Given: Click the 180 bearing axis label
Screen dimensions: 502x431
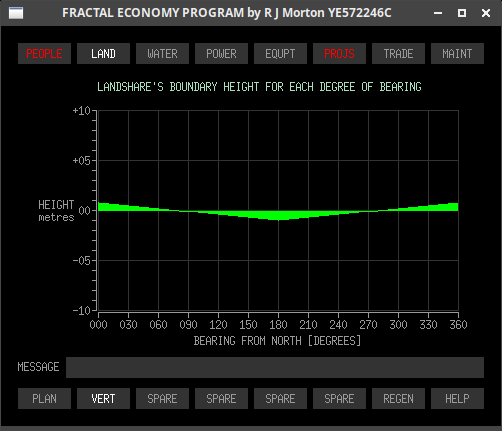Looking at the screenshot, I should pos(279,325).
